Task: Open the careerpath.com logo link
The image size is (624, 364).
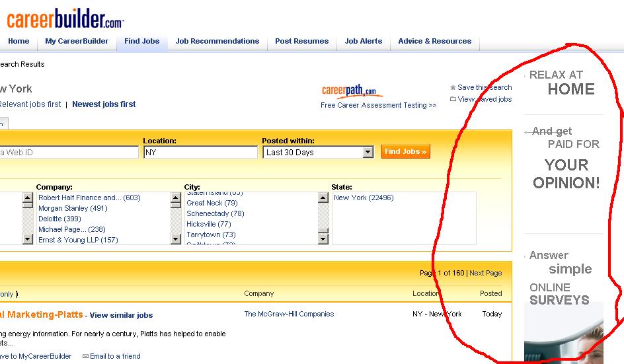Action: pyautogui.click(x=352, y=91)
